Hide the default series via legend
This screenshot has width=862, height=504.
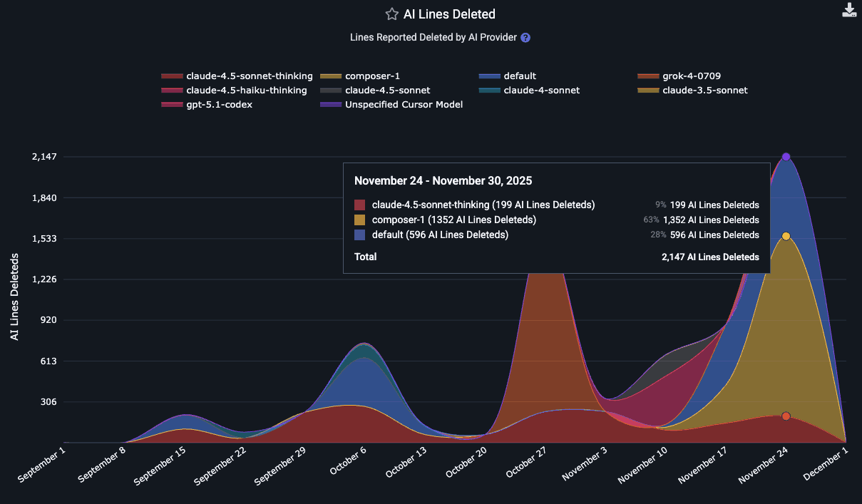pos(519,76)
